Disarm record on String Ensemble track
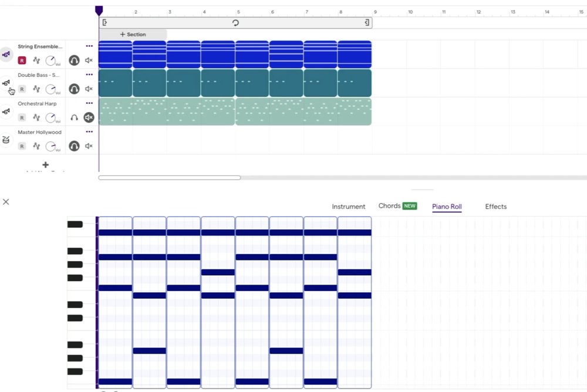This screenshot has width=587, height=392. 22,60
